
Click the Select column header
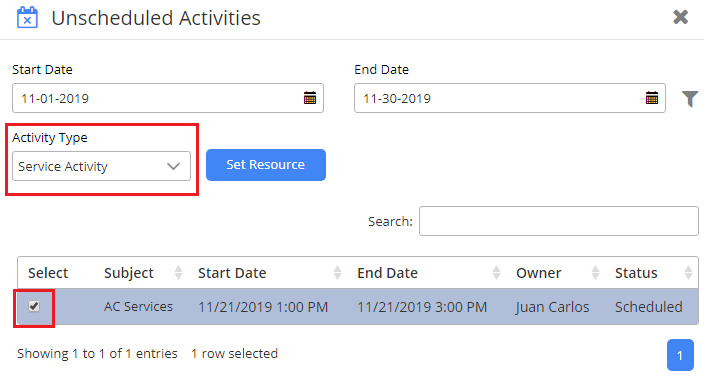pos(48,273)
